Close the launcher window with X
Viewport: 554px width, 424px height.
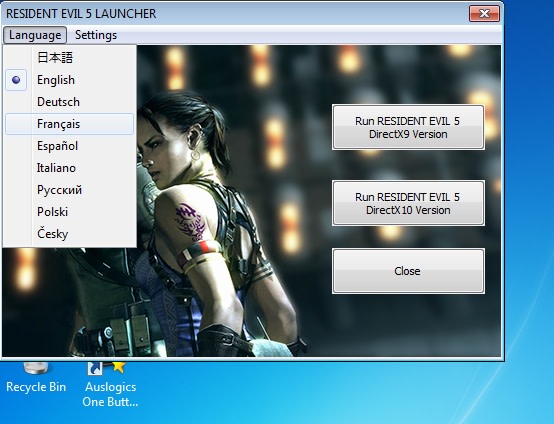click(484, 13)
